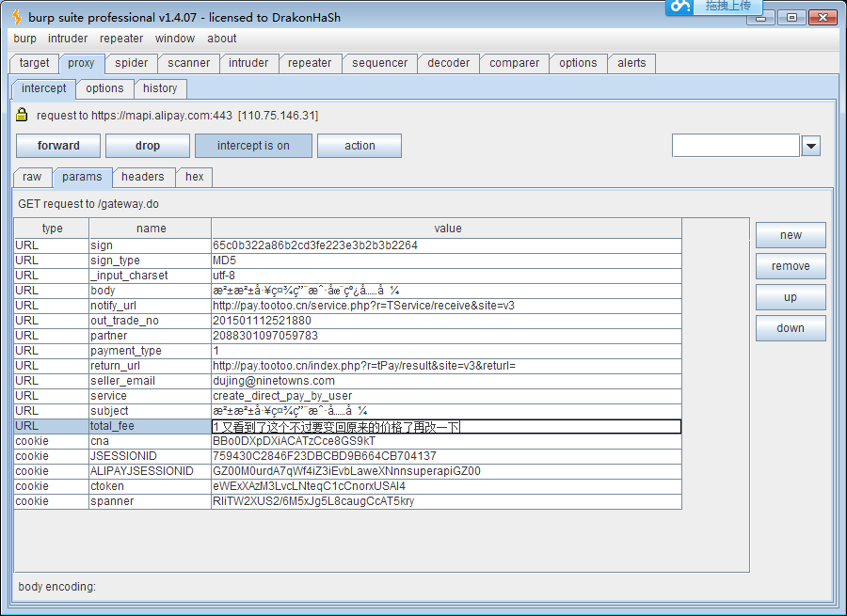
Task: Select the ctoken cookie value cell
Action: tap(446, 487)
